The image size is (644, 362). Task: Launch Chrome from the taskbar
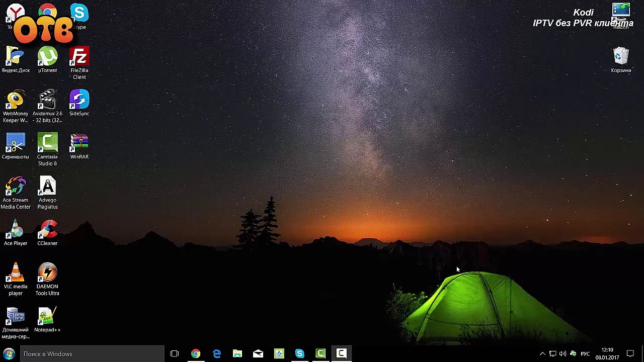tap(196, 354)
